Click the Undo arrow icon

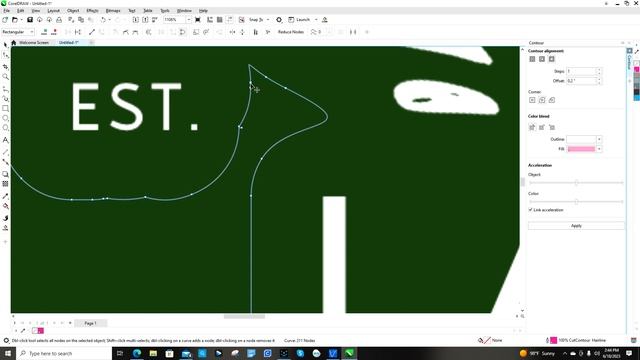click(103, 20)
